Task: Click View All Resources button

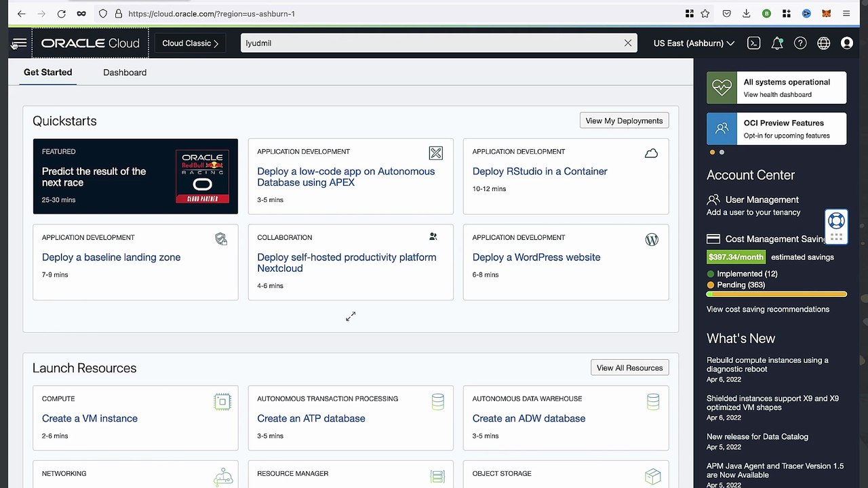Action: coord(629,367)
